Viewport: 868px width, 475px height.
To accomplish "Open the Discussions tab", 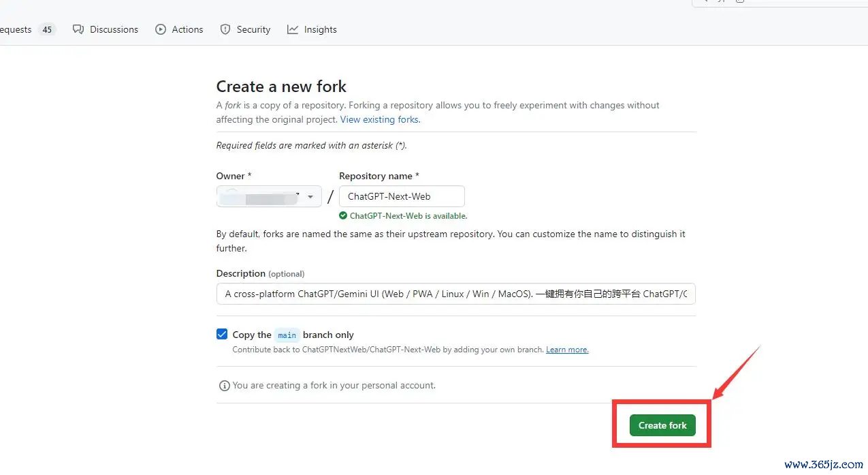I will pyautogui.click(x=106, y=29).
